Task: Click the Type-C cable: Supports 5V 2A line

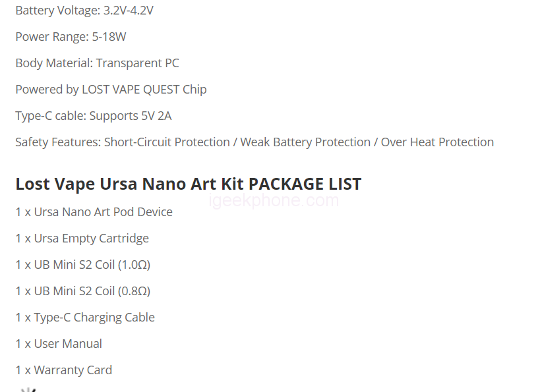Action: pos(93,116)
